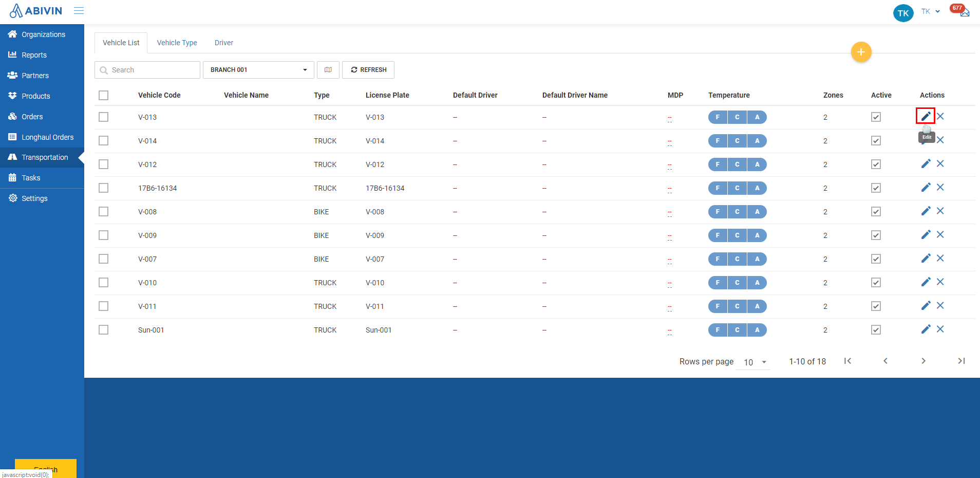Screen dimensions: 980x478
Task: Open Reports in the sidebar
Action: (x=42, y=55)
